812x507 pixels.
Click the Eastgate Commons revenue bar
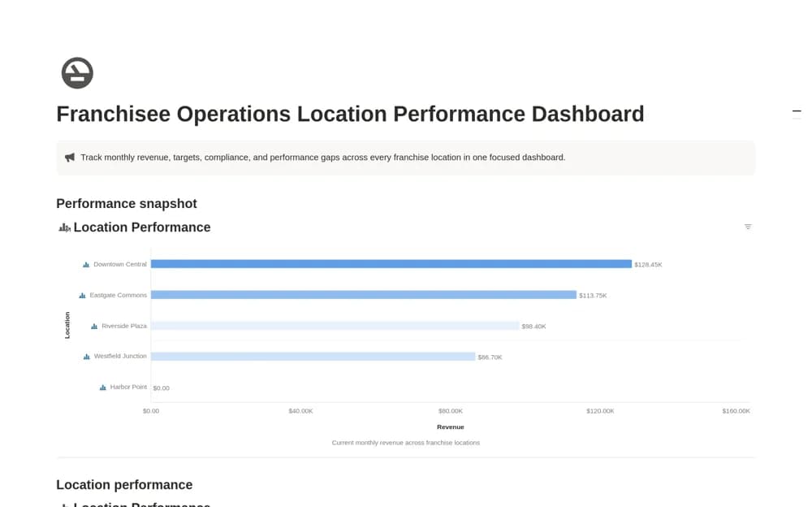coord(364,295)
